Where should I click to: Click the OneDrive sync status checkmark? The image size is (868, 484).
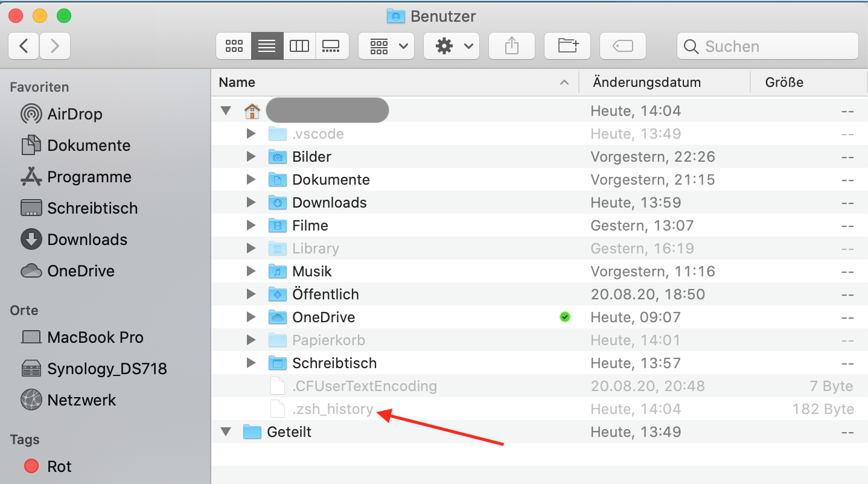point(564,316)
